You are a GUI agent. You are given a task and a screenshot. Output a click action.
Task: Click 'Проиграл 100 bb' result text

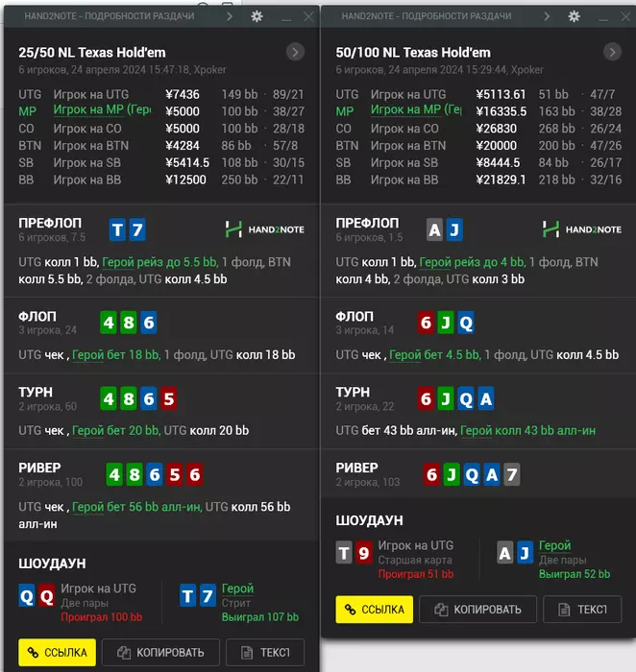pos(102,617)
